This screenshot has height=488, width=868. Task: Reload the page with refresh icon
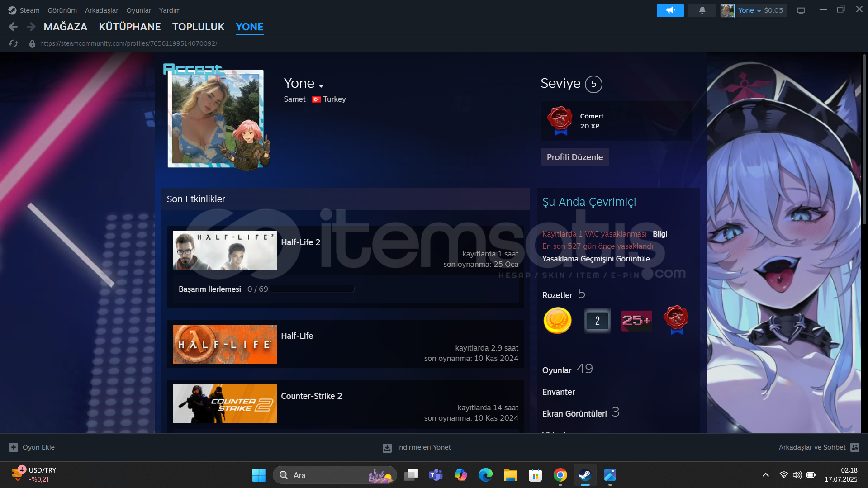click(x=14, y=43)
